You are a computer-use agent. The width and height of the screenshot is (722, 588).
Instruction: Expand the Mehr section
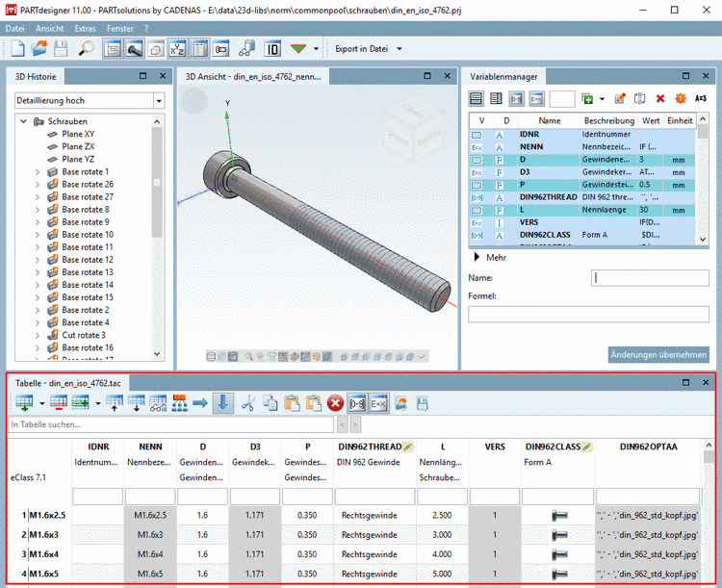[x=476, y=258]
